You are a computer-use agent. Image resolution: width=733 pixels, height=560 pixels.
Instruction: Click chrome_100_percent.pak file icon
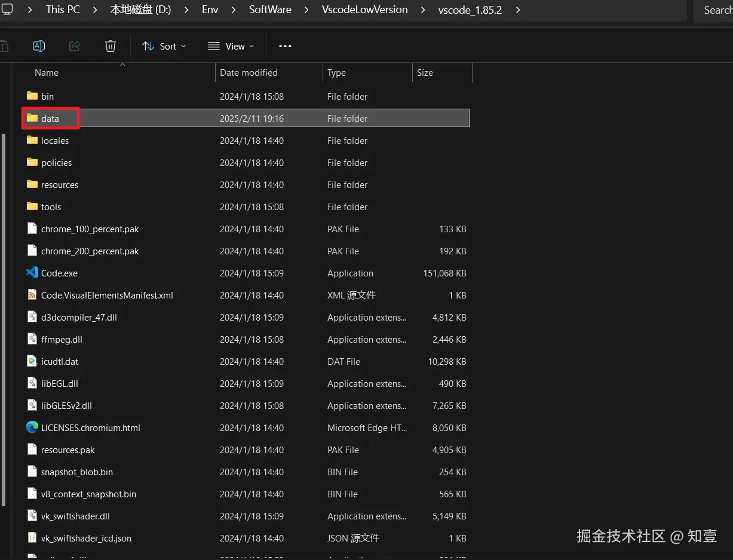[x=32, y=229]
